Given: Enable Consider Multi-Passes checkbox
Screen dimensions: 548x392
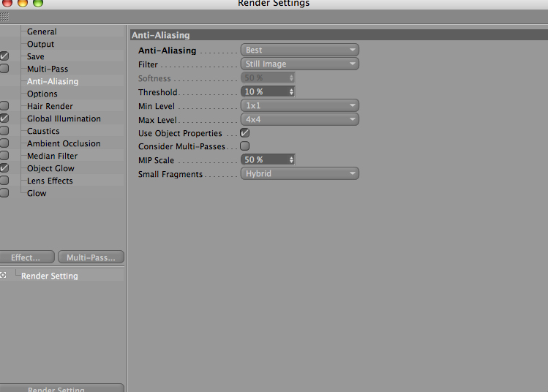Looking at the screenshot, I should point(244,146).
